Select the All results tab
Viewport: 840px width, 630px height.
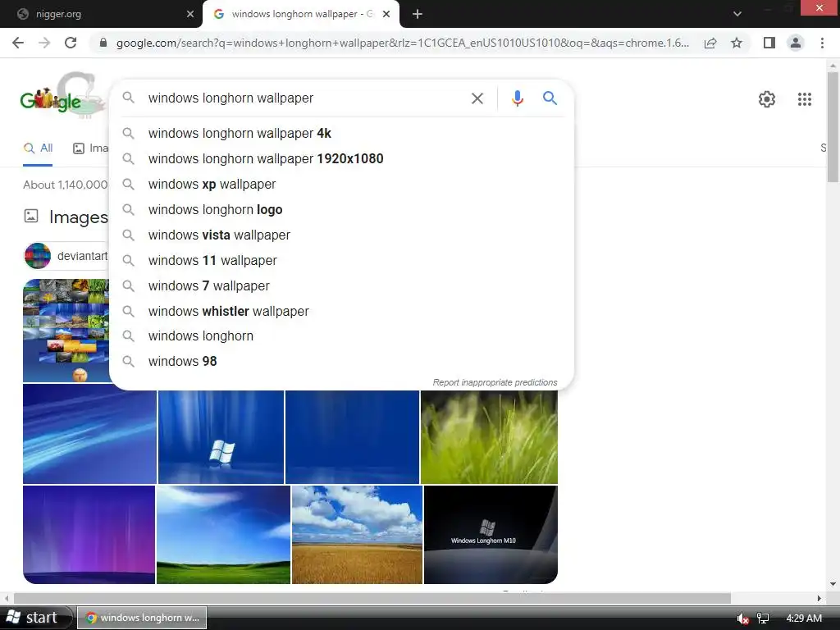(38, 148)
